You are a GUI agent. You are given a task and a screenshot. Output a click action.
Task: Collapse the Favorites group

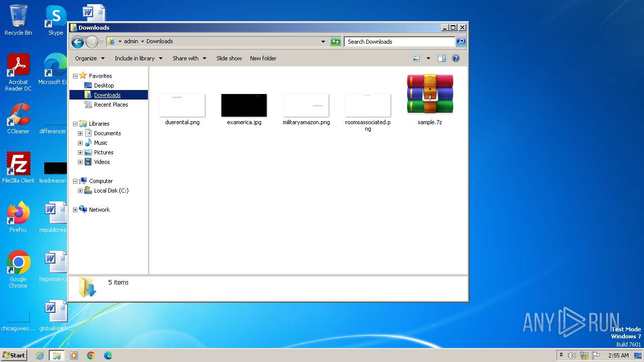point(75,76)
